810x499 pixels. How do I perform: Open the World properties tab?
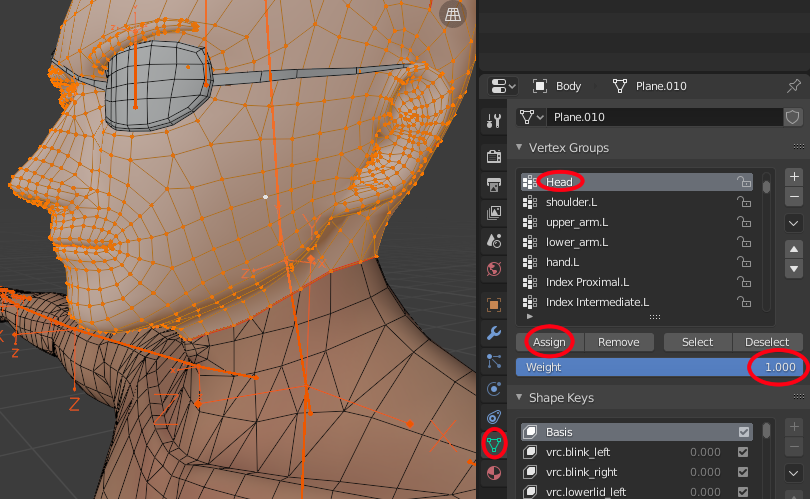494,269
